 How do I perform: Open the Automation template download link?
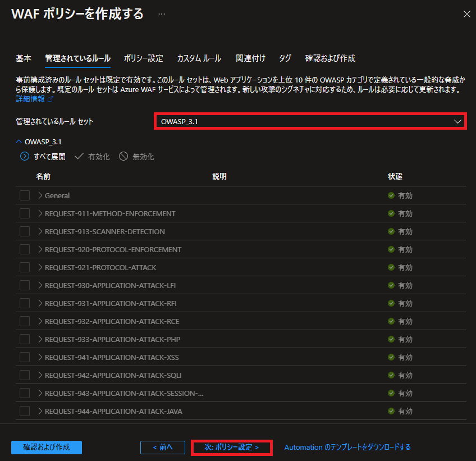[347, 448]
